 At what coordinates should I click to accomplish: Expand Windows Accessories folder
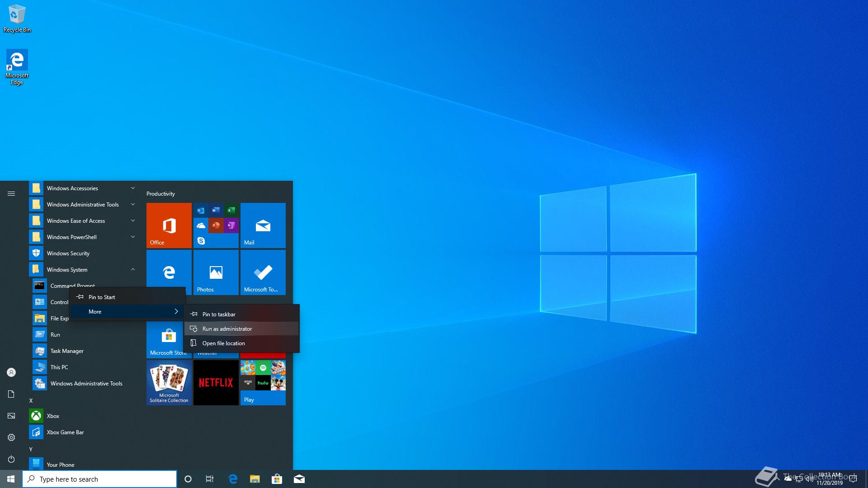click(x=83, y=188)
